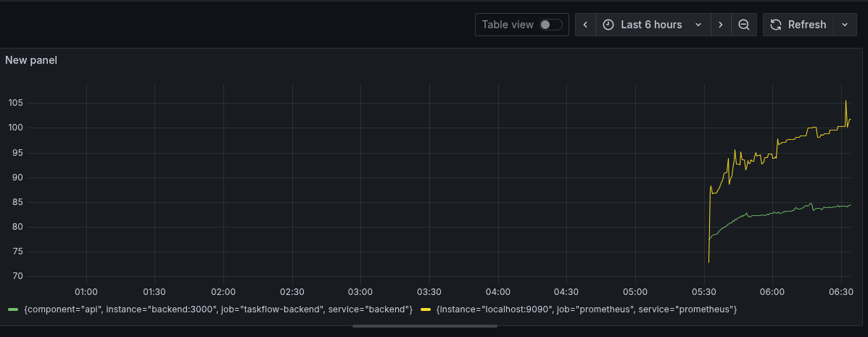Click the green color swatch in the legend
Screen dimensions: 868x337
click(x=13, y=309)
